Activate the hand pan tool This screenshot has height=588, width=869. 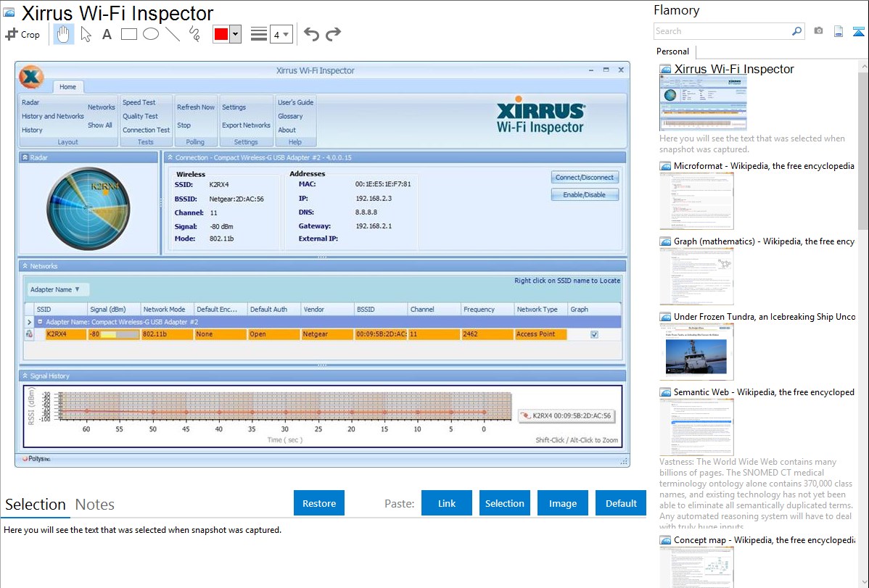pyautogui.click(x=64, y=34)
